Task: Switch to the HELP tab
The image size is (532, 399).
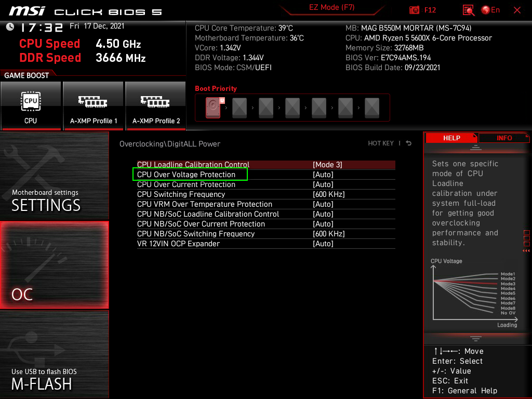Action: pyautogui.click(x=451, y=138)
